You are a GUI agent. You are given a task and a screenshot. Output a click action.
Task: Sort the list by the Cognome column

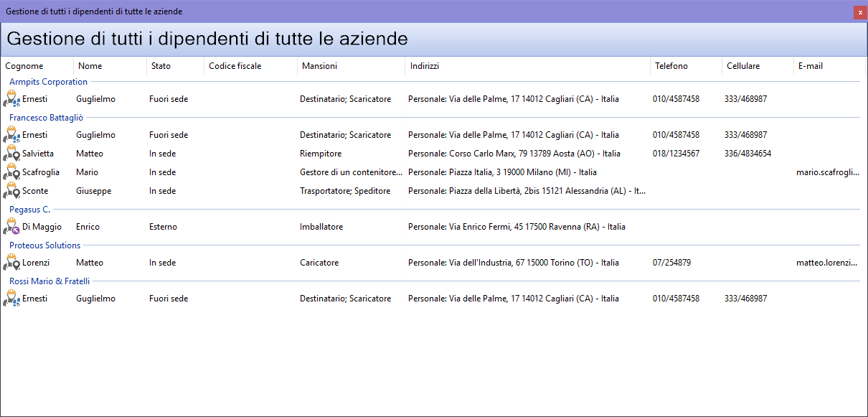click(x=24, y=66)
